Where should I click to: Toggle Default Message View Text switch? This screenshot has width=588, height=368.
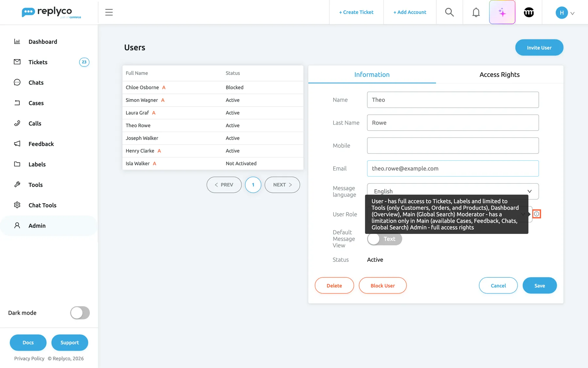tap(384, 239)
